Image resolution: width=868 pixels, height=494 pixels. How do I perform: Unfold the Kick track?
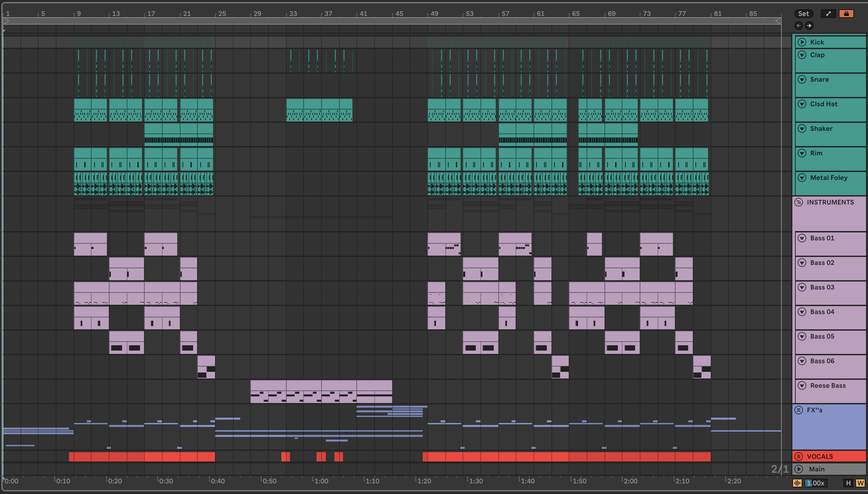(802, 42)
